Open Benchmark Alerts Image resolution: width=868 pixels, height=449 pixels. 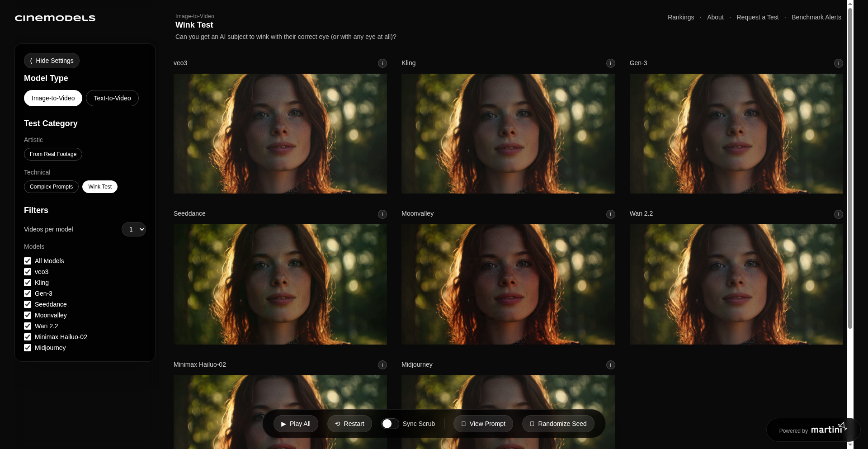click(x=816, y=17)
